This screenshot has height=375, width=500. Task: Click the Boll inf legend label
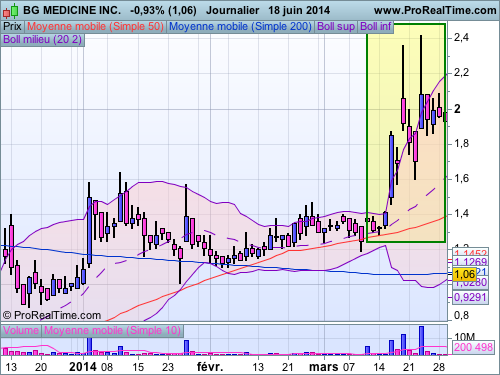pyautogui.click(x=376, y=26)
